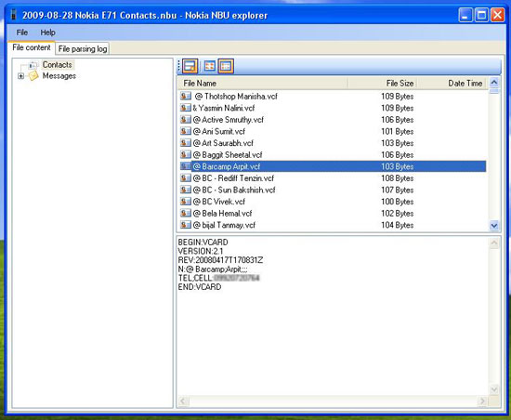Select file @ Bela Hemal.vcf
This screenshot has width=511, height=420.
(222, 214)
